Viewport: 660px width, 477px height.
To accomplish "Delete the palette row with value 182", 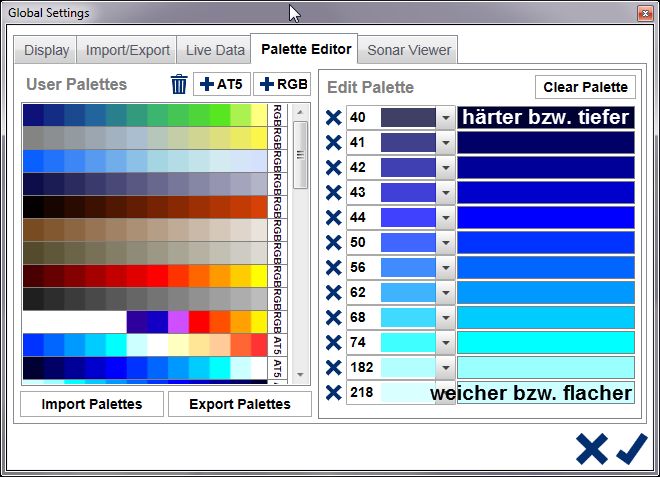I will [x=333, y=368].
